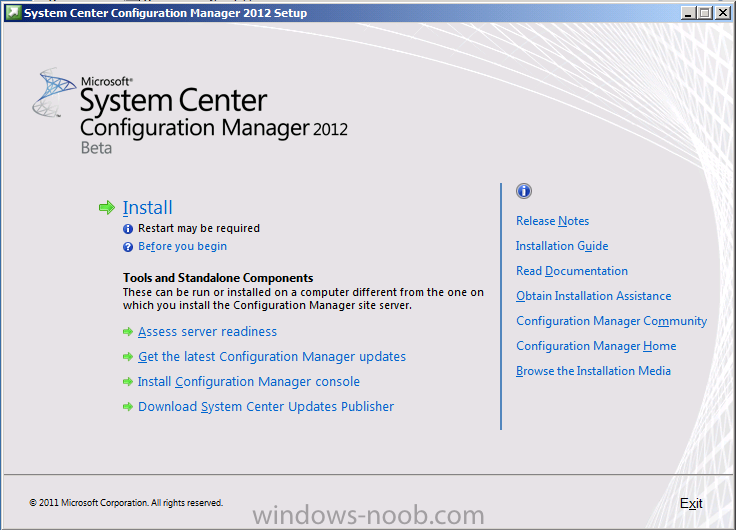The image size is (736, 530).
Task: Click the System Center logo graphic
Action: [x=53, y=92]
